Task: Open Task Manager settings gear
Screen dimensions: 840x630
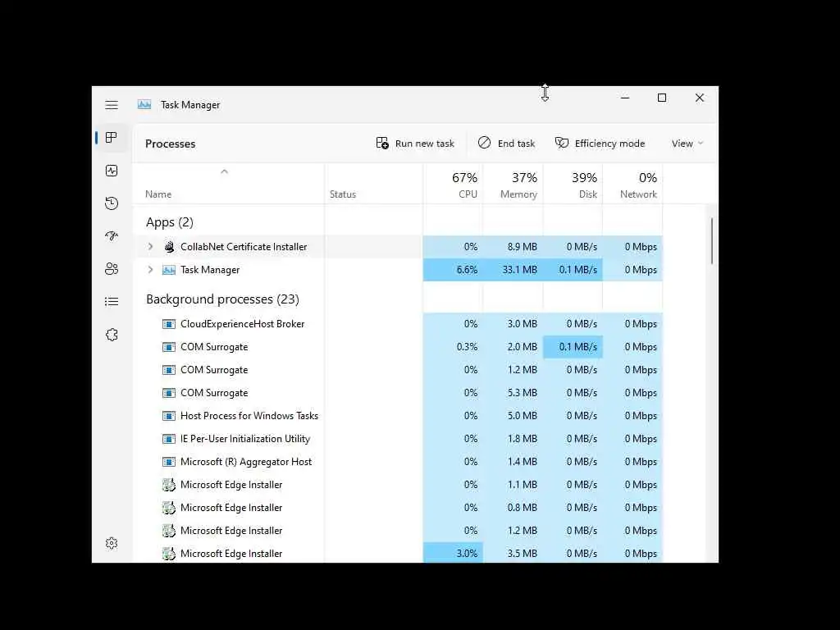Action: [x=112, y=543]
